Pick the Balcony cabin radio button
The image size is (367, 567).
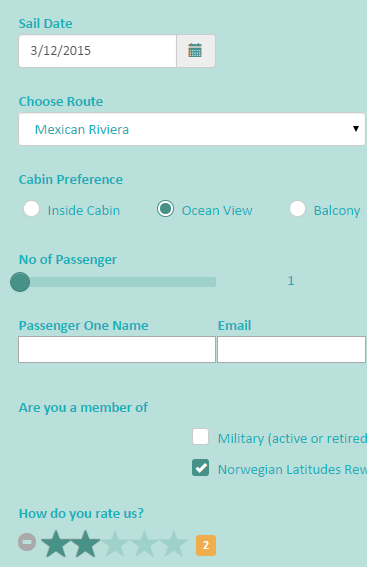coord(297,209)
